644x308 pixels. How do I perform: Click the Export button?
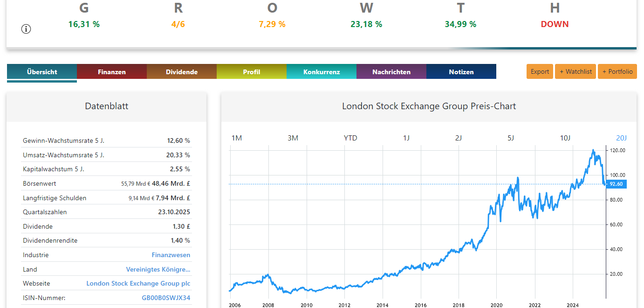[x=540, y=71]
